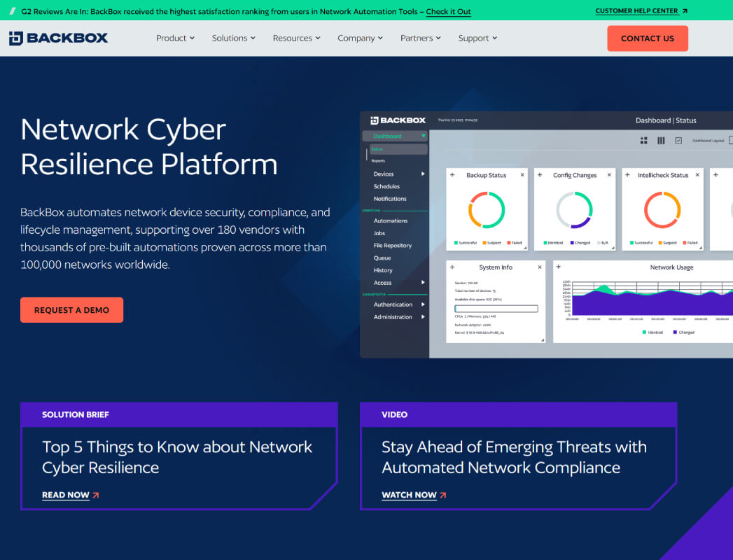Select History in the dashboard sidebar
733x560 pixels.
coord(383,270)
